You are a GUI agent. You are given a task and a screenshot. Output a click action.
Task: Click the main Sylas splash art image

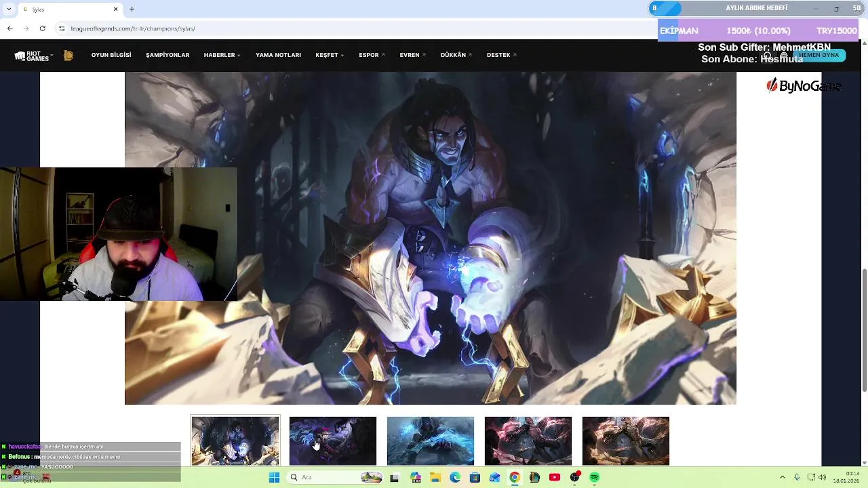431,238
